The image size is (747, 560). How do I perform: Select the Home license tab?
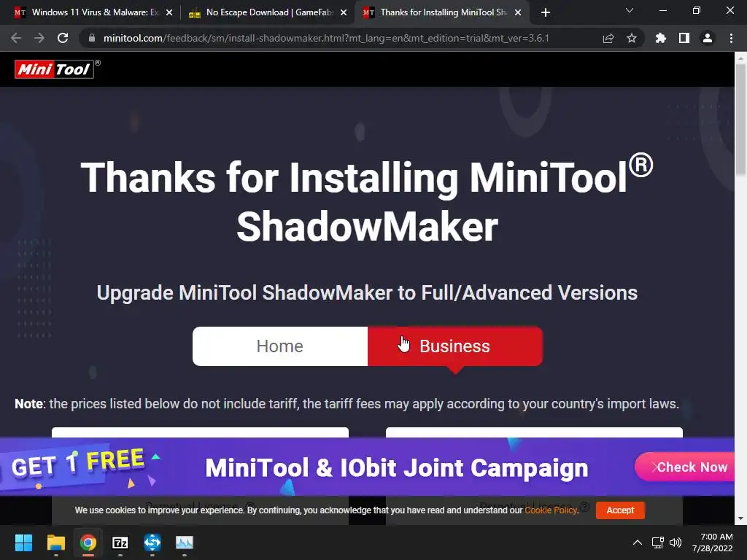[x=279, y=346]
